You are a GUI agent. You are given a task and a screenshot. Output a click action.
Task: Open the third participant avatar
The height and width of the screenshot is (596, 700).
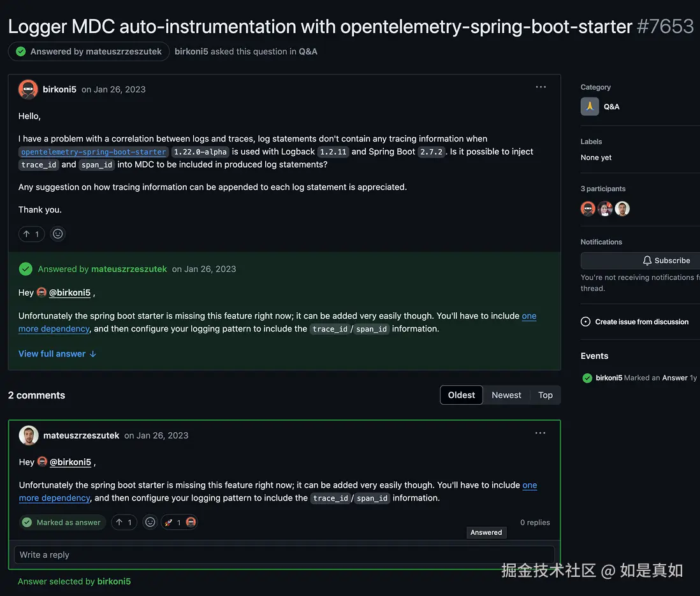pos(622,208)
